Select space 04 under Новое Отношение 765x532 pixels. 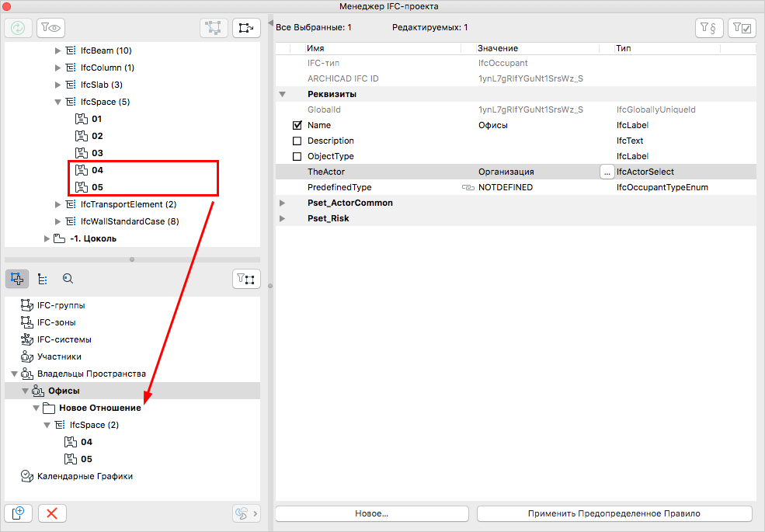86,442
